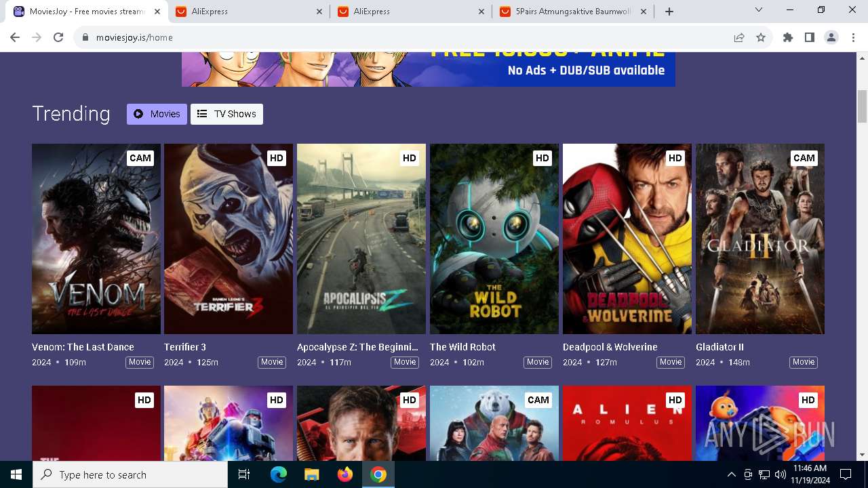Select the MoviesJoy tab
Screen dimensions: 868x488
[x=87, y=12]
